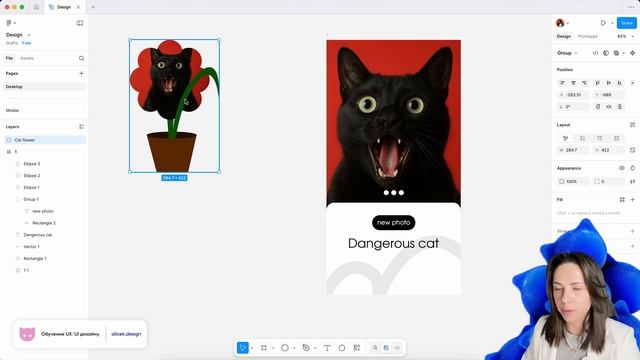The image size is (640, 360).
Task: Click the alicek.design link
Action: coord(126,334)
